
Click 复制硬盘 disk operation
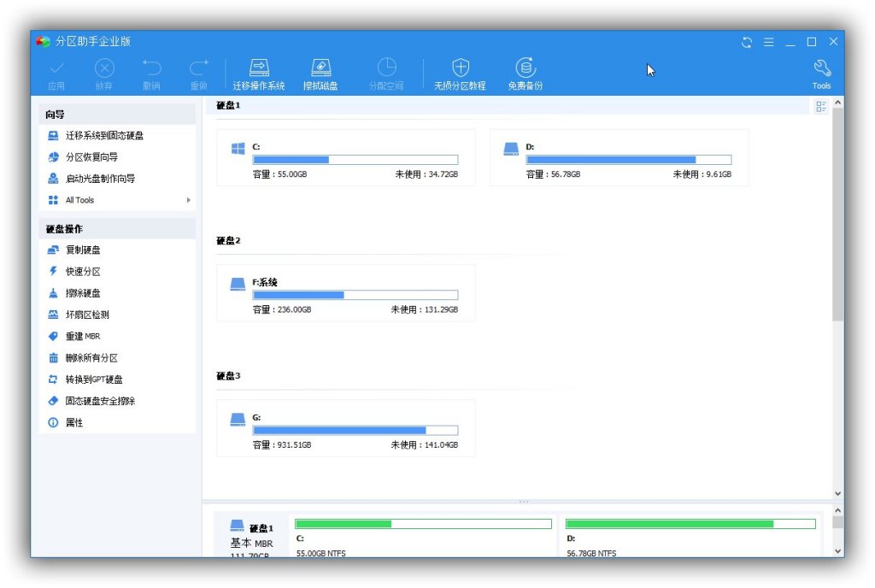tap(83, 250)
